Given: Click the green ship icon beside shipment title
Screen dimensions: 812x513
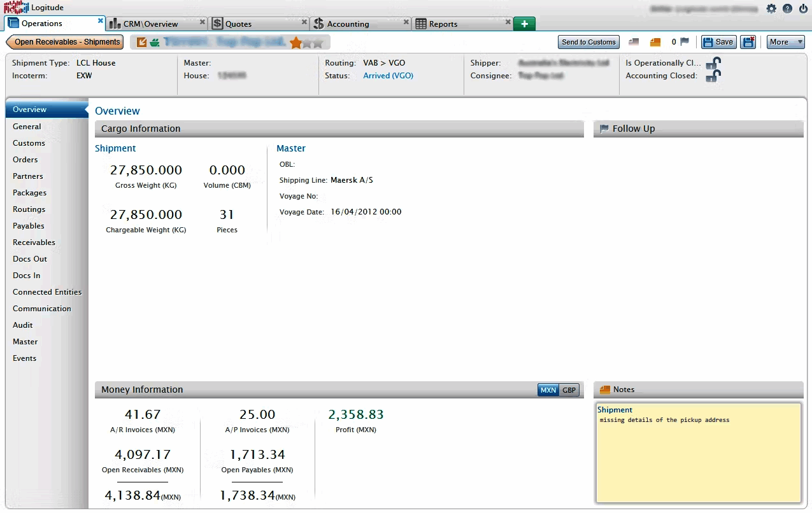Looking at the screenshot, I should tap(155, 43).
